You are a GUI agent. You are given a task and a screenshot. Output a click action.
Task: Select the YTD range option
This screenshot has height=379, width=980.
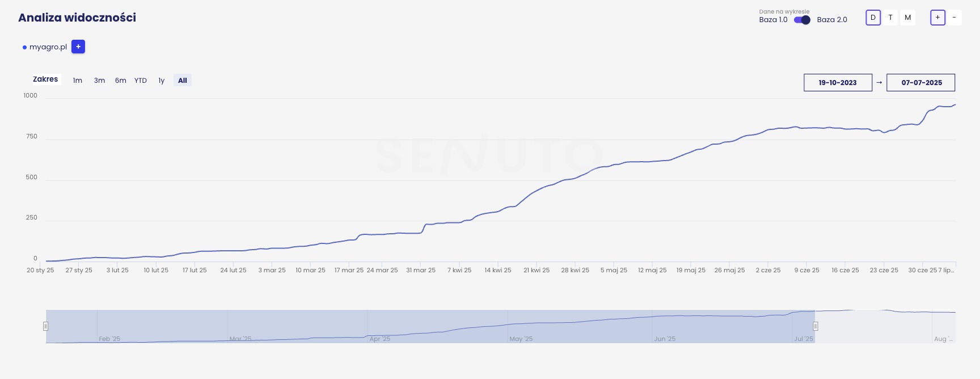click(x=141, y=81)
